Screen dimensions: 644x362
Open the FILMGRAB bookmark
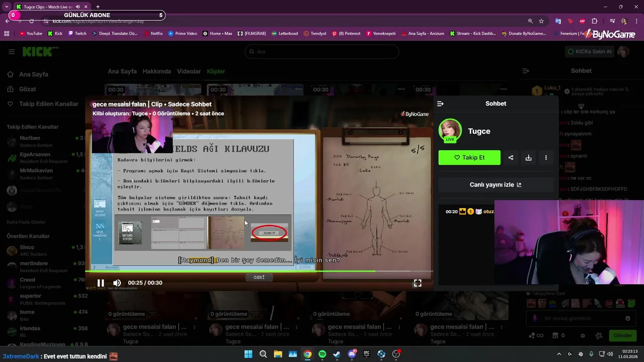[252, 34]
